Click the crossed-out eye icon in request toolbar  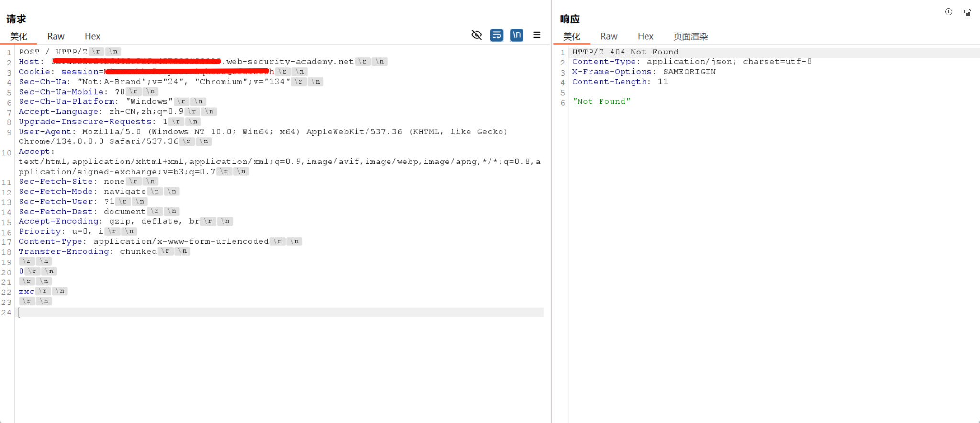click(477, 35)
